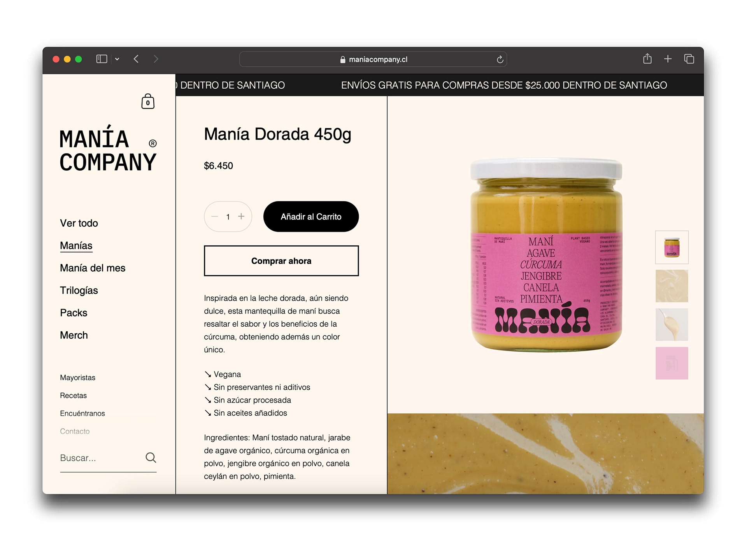Show tab overview icon
747x560 pixels.
(689, 59)
